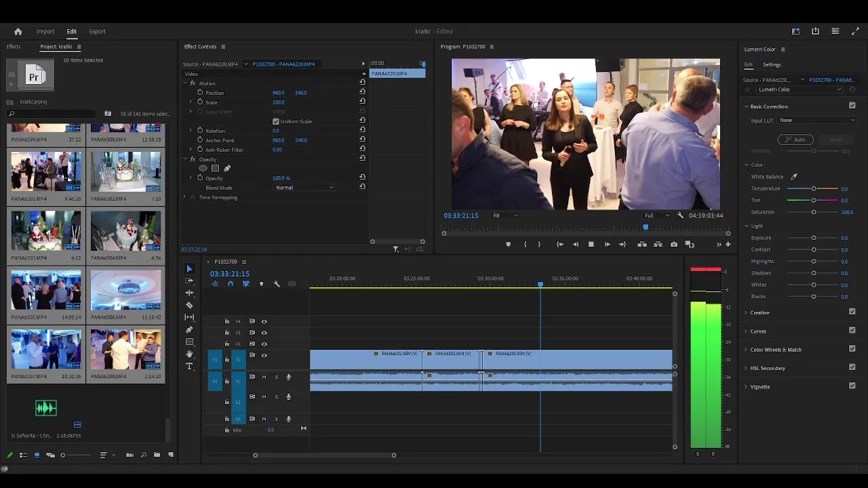
Task: Select the Rectangle tool
Action: [189, 342]
